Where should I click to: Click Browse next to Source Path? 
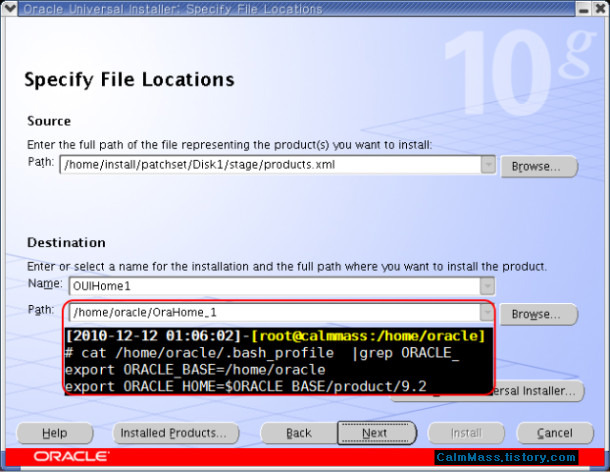coord(539,167)
